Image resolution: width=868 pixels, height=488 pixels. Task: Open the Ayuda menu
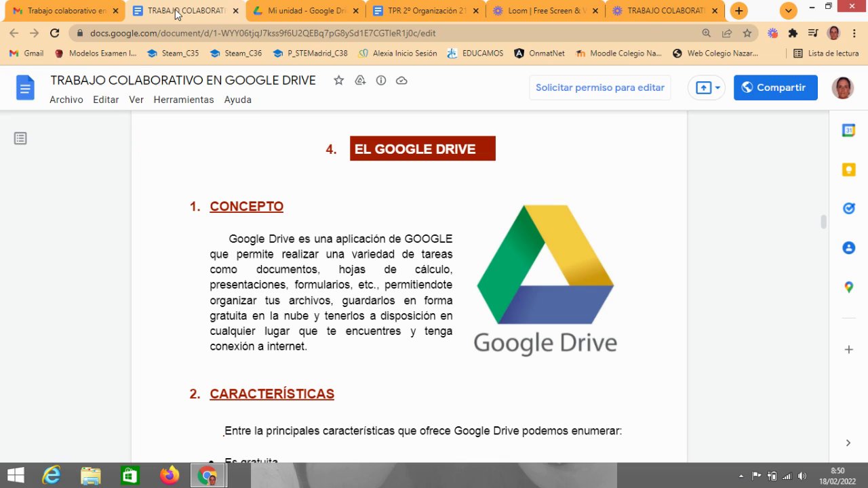point(238,100)
